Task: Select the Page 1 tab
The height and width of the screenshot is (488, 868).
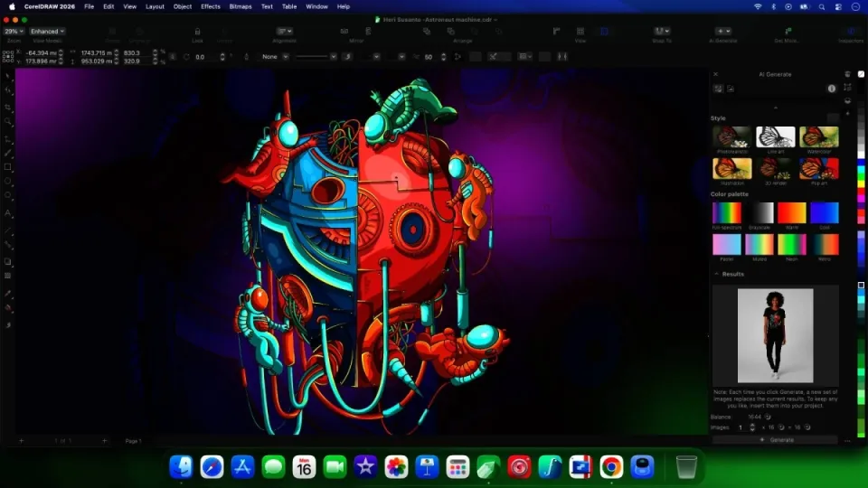Action: click(x=133, y=441)
